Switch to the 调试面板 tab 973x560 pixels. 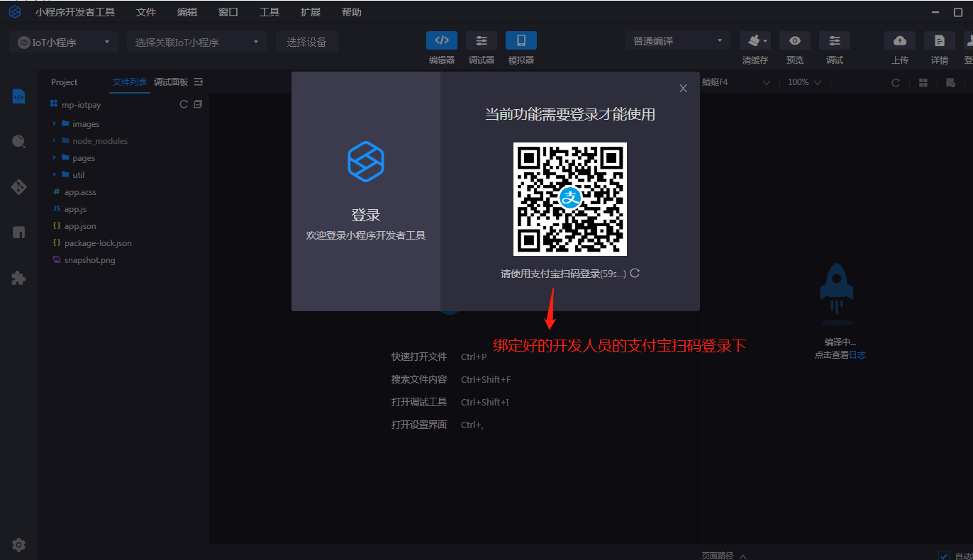pos(171,82)
